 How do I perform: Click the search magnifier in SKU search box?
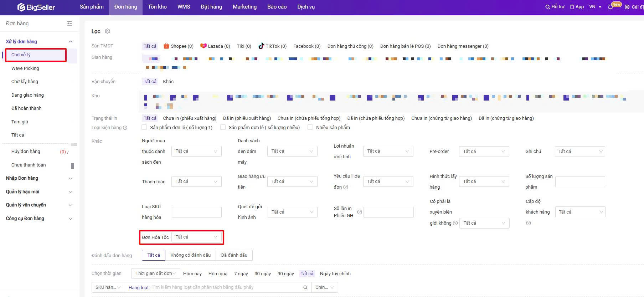click(x=305, y=287)
